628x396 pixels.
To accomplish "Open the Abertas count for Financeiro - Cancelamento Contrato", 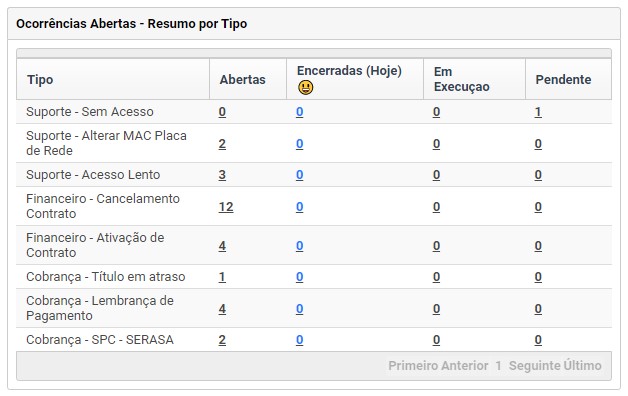I will (x=226, y=207).
